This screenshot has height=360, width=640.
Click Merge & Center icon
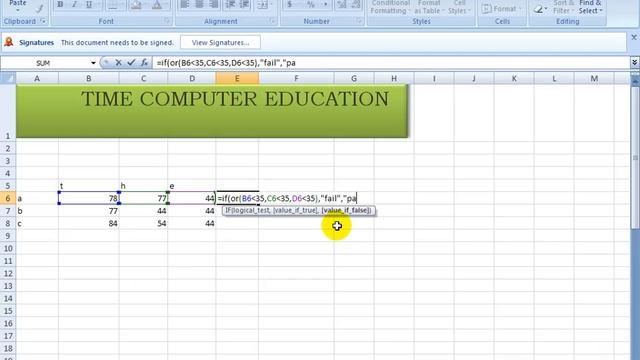click(x=262, y=4)
